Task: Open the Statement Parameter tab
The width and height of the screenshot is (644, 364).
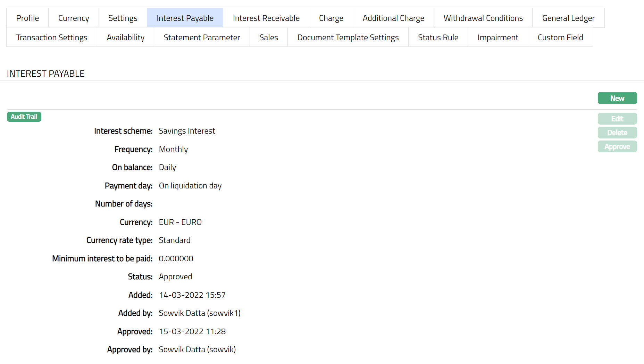Action: click(x=202, y=37)
